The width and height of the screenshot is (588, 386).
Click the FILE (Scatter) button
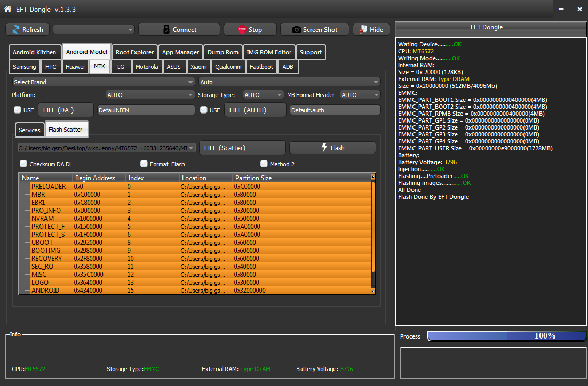[x=242, y=148]
